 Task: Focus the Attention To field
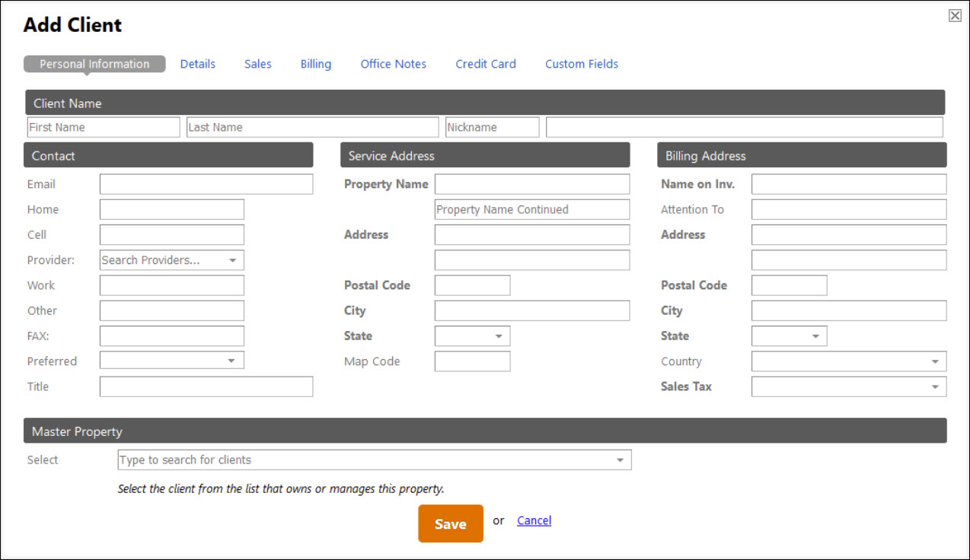pos(849,209)
